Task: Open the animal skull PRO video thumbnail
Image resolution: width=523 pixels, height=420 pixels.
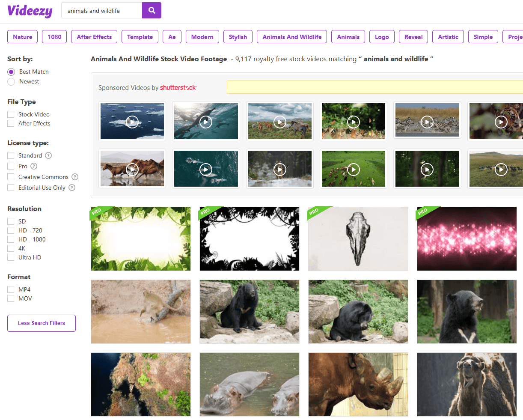Action: coord(358,239)
